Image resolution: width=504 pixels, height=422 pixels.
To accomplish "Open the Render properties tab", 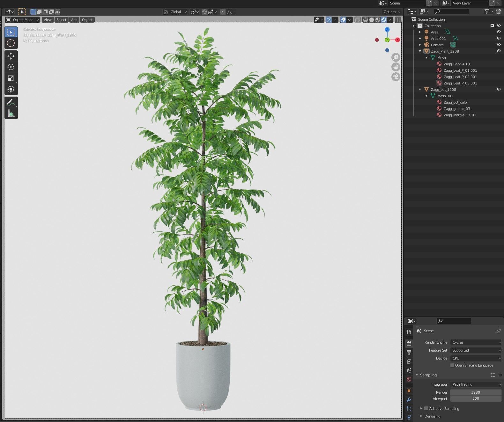I will 409,343.
